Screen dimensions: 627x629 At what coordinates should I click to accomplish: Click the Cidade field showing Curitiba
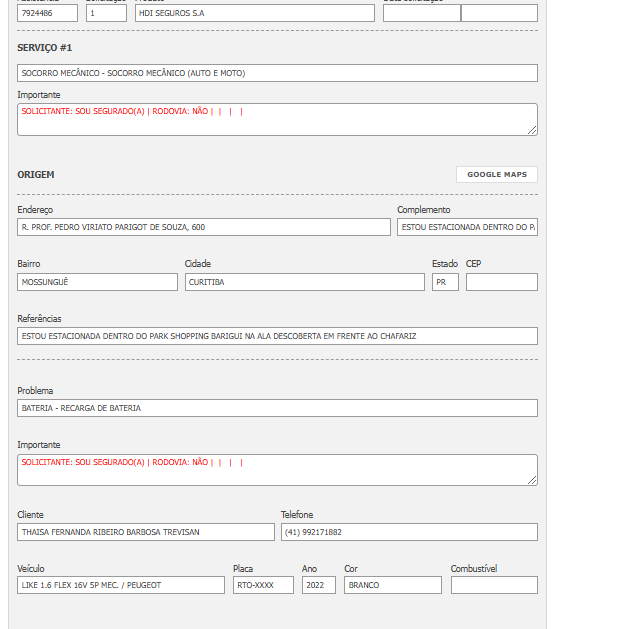pos(304,282)
